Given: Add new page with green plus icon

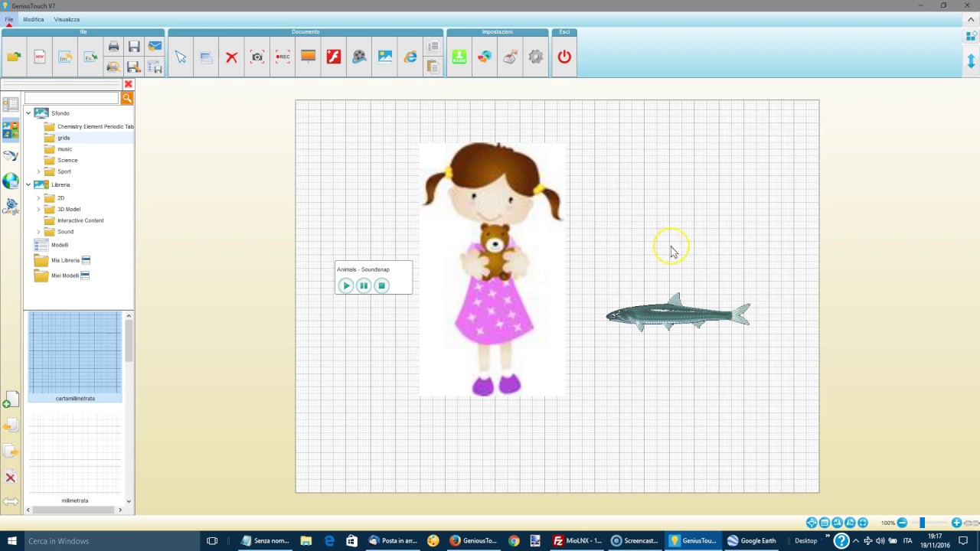Looking at the screenshot, I should 11,399.
